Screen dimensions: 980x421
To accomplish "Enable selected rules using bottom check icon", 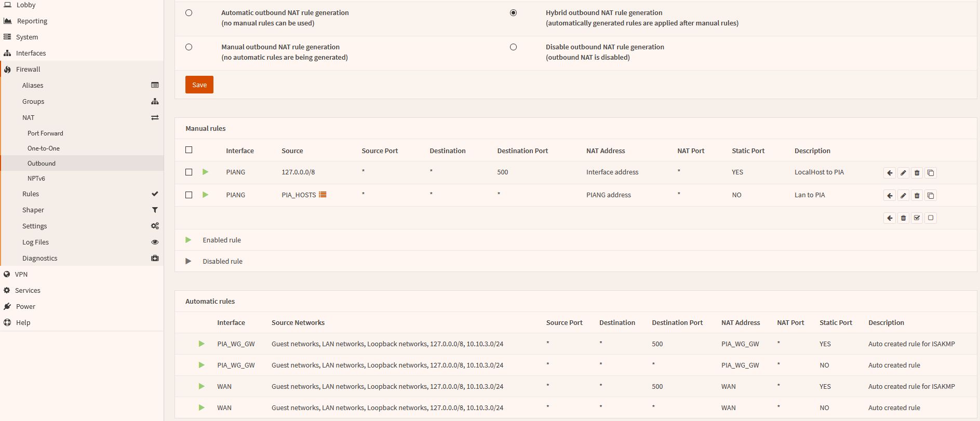I will point(917,218).
